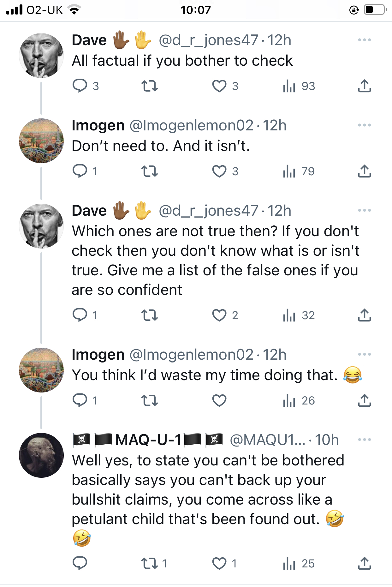Open more options on Imogen's first tweet
The height and width of the screenshot is (587, 392).
[364, 125]
